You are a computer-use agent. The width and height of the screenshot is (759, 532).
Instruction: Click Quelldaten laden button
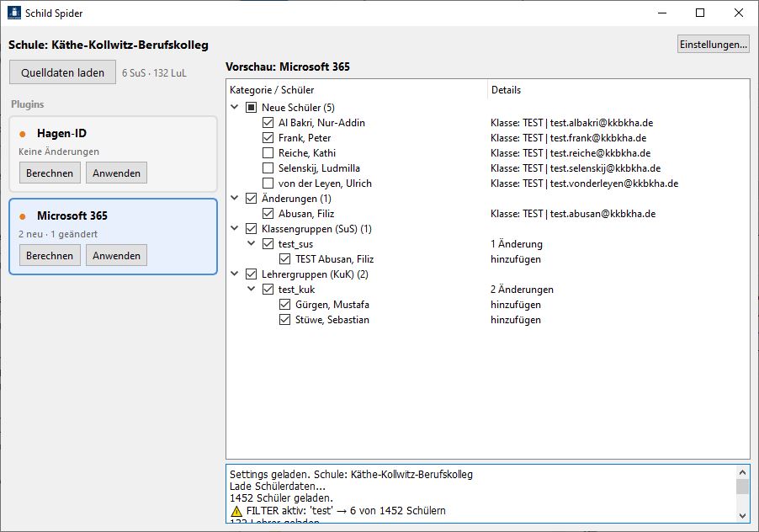pyautogui.click(x=62, y=72)
